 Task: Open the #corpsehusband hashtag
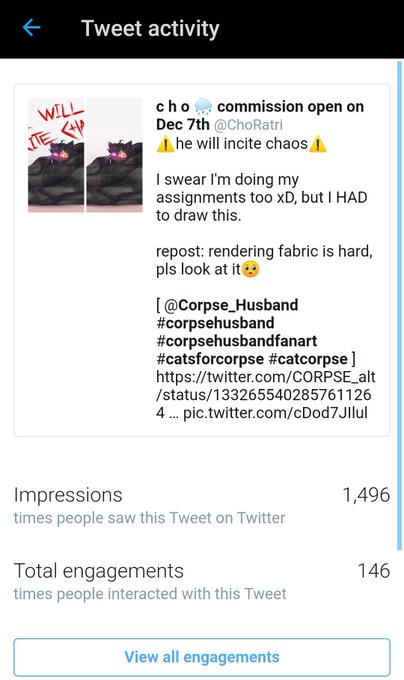point(215,323)
